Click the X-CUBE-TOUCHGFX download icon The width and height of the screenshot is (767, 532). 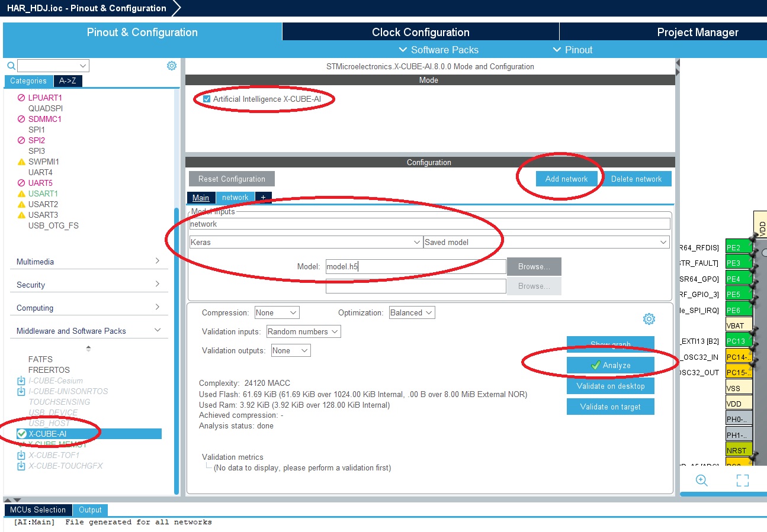(x=21, y=466)
